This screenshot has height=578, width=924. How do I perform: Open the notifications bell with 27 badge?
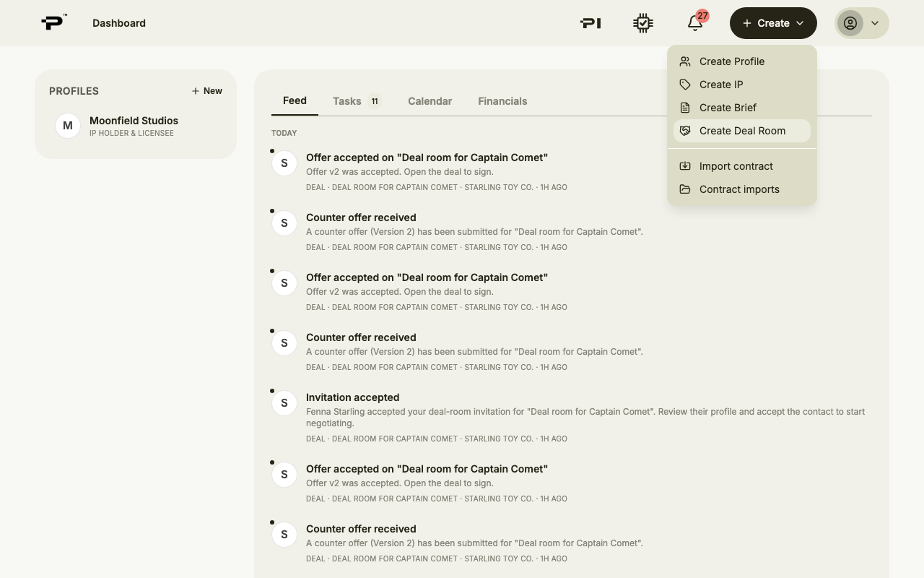(696, 22)
